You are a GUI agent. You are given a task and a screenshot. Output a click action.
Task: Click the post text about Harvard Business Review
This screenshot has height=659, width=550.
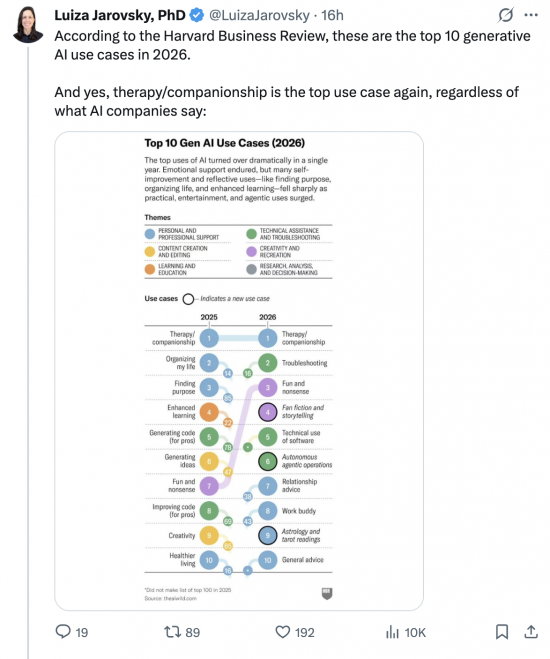292,45
